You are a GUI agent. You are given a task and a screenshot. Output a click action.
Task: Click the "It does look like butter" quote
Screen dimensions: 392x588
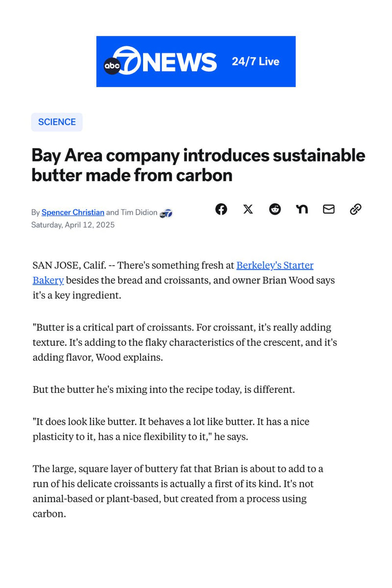(x=171, y=428)
